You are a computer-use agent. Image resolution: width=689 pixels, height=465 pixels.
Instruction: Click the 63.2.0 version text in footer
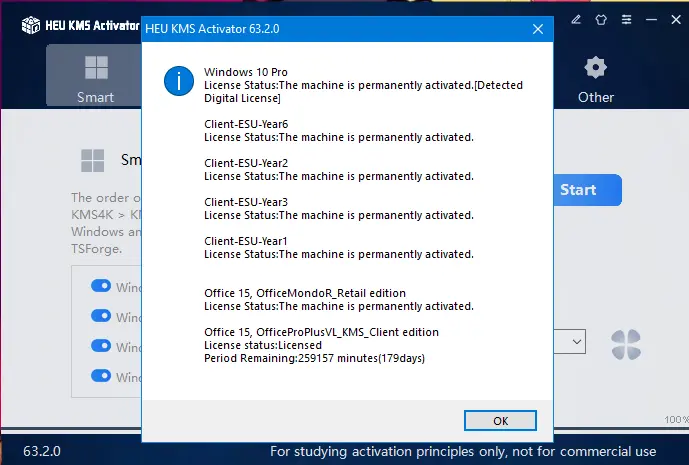(42, 451)
